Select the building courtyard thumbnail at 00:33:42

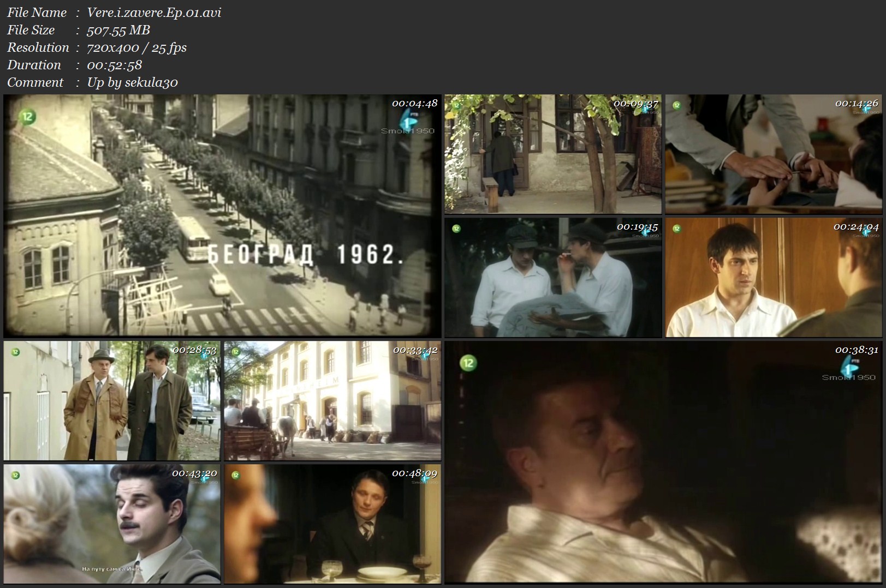pos(332,401)
